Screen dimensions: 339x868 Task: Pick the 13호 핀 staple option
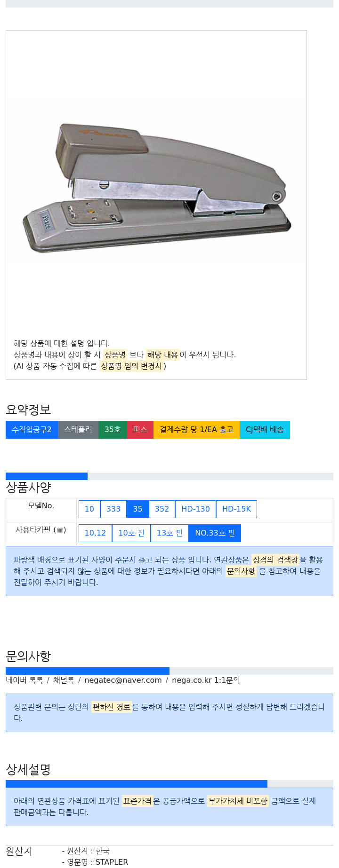pyautogui.click(x=169, y=533)
